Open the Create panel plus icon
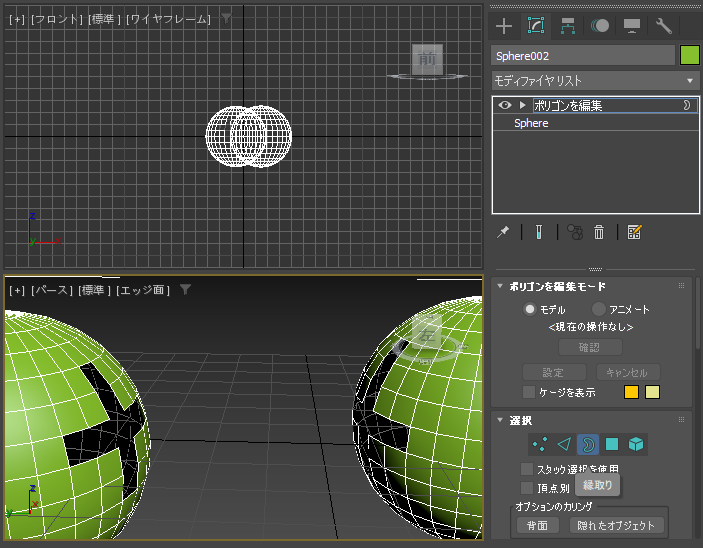The image size is (703, 548). [504, 26]
